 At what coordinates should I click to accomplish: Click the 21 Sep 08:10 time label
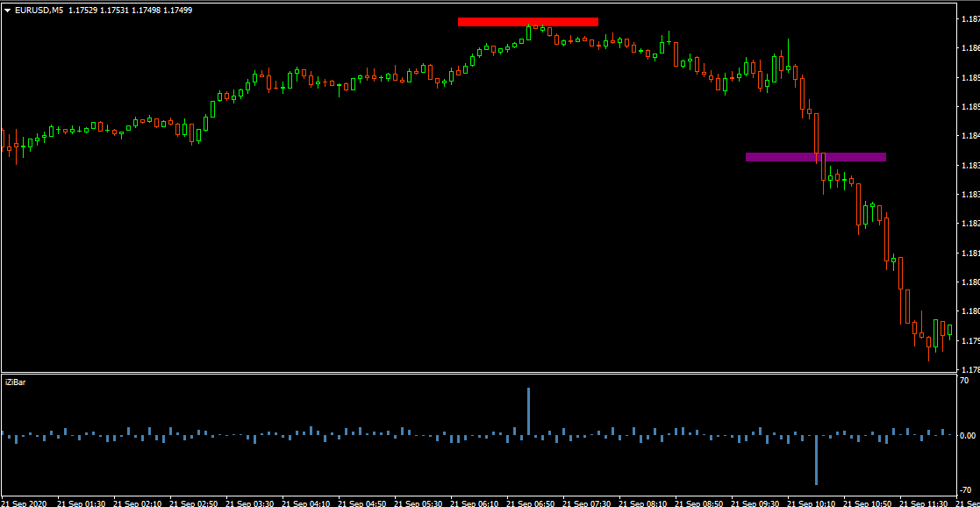(640, 502)
